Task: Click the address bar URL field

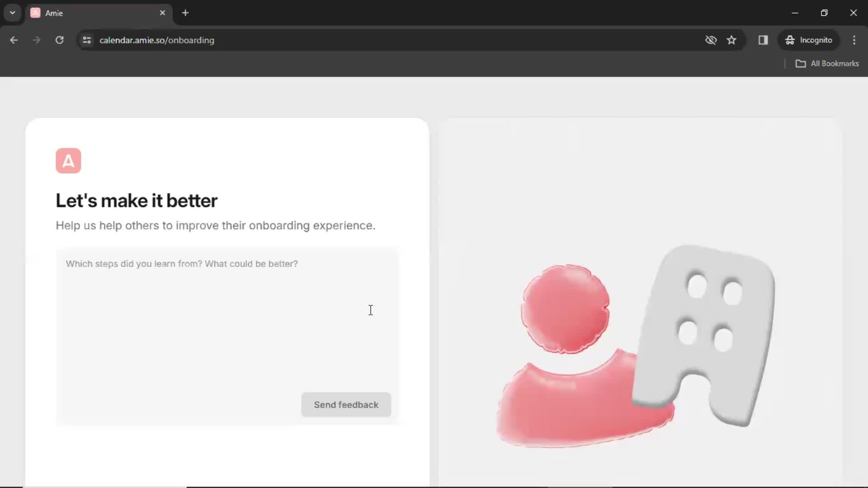Action: pos(157,40)
